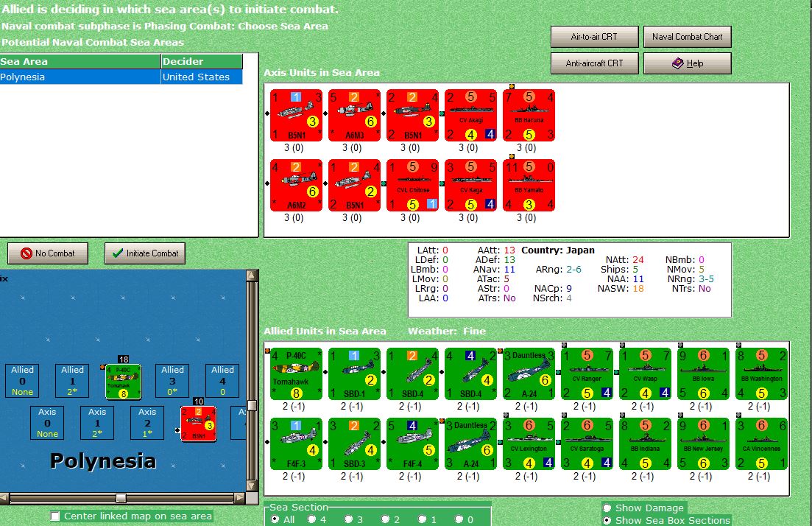Select the BB Iowa battleship counter
Viewport: 812px width, 526px height.
click(703, 374)
